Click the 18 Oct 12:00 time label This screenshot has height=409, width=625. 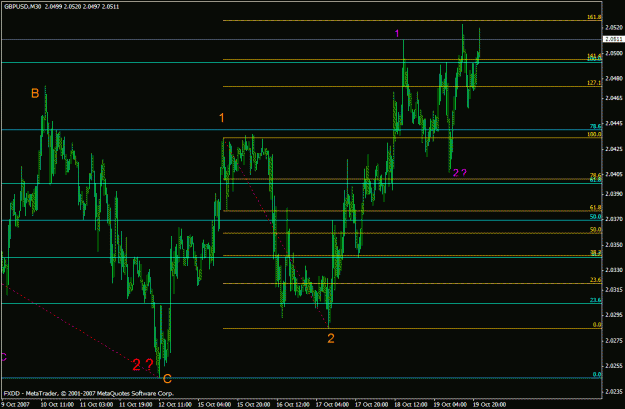point(411,404)
